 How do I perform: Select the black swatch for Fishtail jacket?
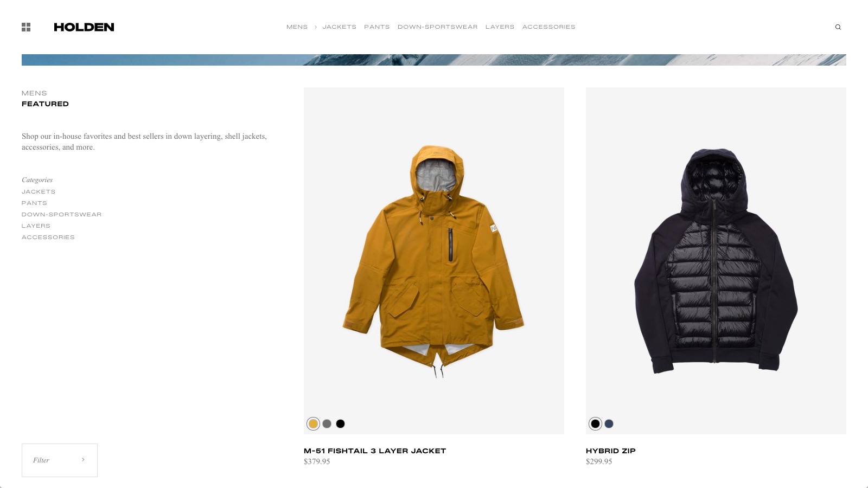(340, 424)
